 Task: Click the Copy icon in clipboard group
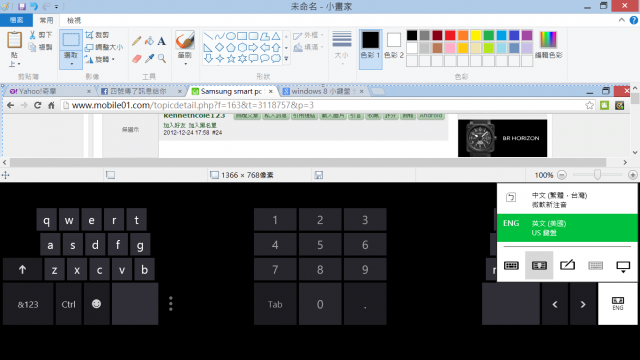click(32, 47)
